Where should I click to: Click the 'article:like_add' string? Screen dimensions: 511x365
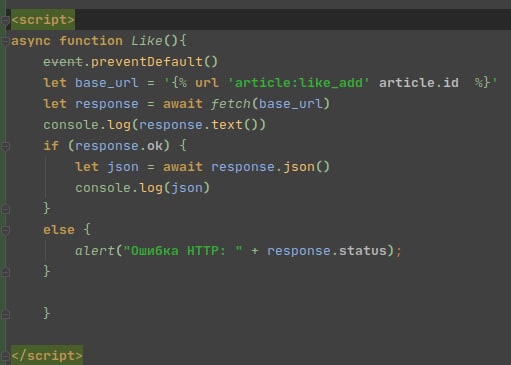coord(299,83)
